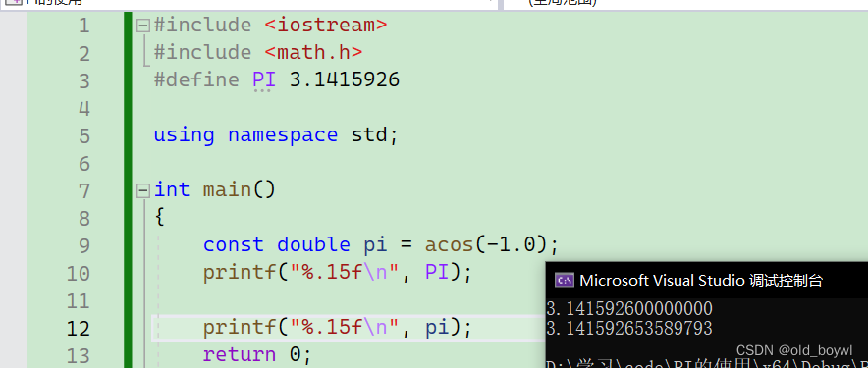Screen dimensions: 868x368
Task: Click the 'const' keyword on line 9
Action: point(233,244)
